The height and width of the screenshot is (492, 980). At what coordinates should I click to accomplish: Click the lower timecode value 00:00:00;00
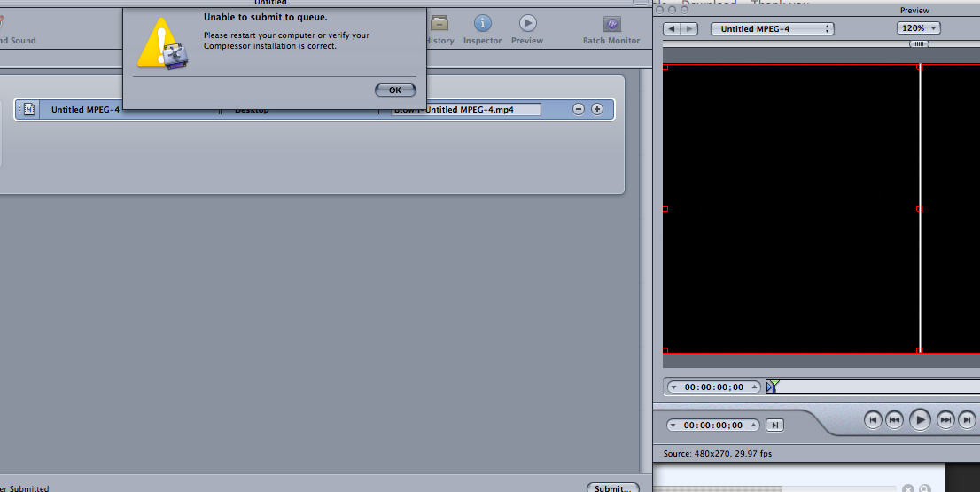coord(713,426)
